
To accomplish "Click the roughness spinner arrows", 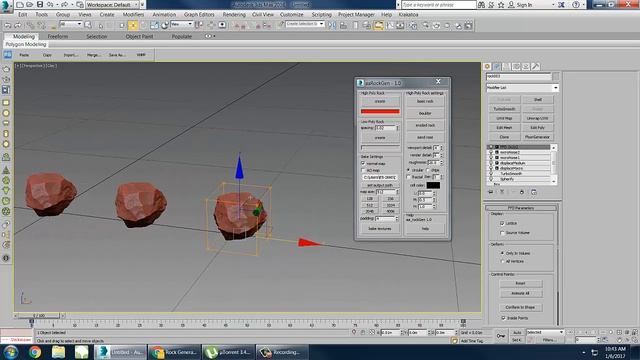I will [441, 162].
